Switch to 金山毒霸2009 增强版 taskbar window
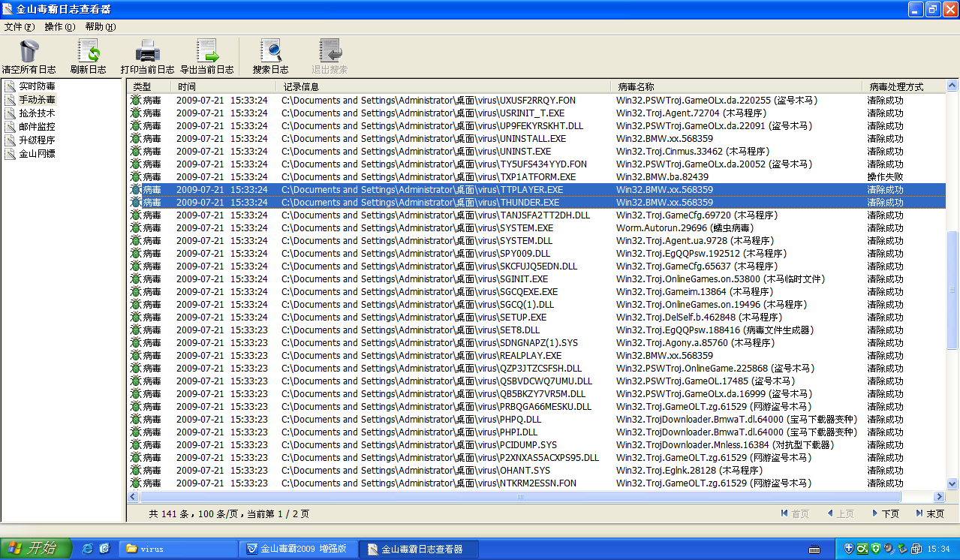960x560 pixels. point(298,549)
